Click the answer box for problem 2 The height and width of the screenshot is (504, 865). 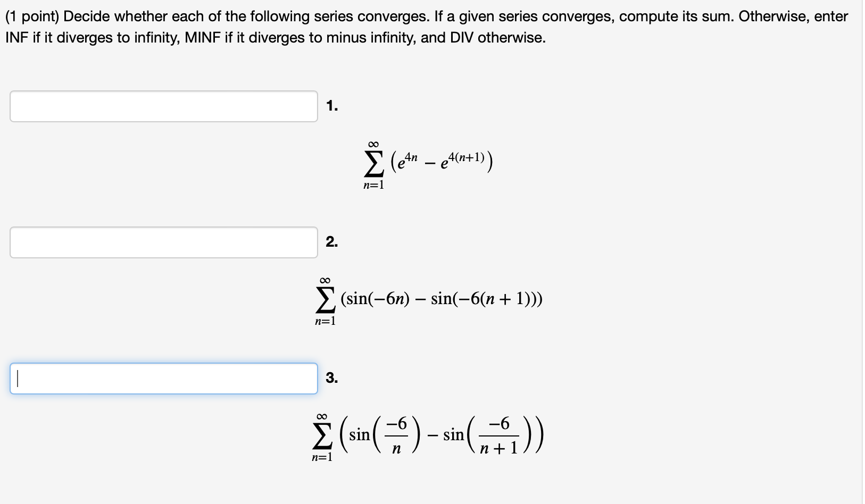click(162, 243)
